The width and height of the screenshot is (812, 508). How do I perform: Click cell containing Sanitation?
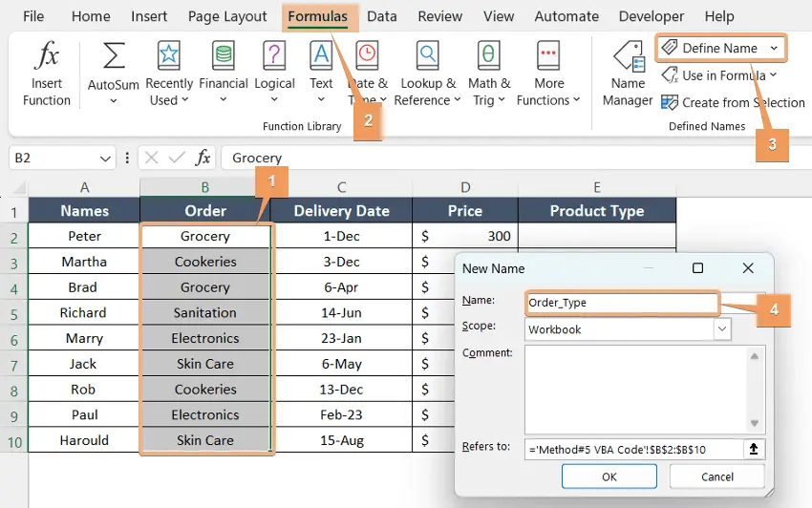(x=205, y=313)
